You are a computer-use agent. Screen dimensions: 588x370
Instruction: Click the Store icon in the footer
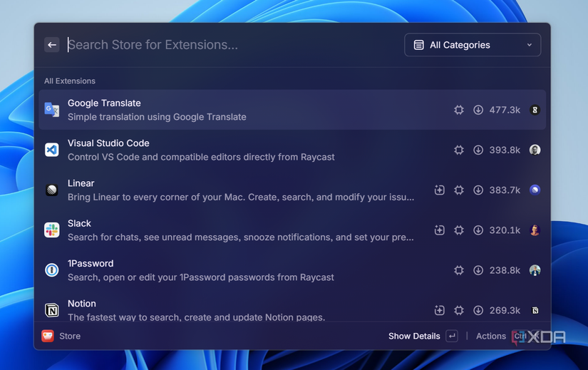(48, 336)
